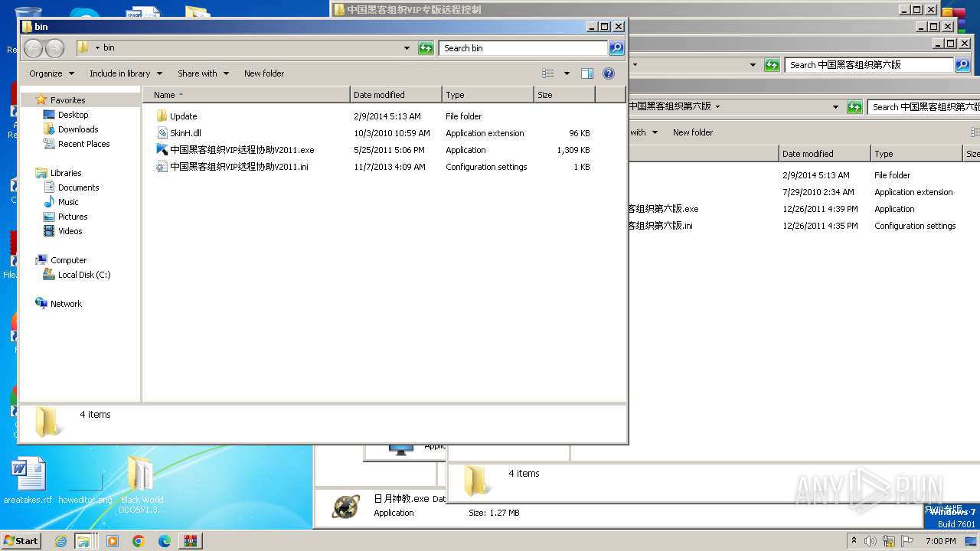Click the Forward arrow in bin window
This screenshot has height=551, width=980.
point(54,48)
